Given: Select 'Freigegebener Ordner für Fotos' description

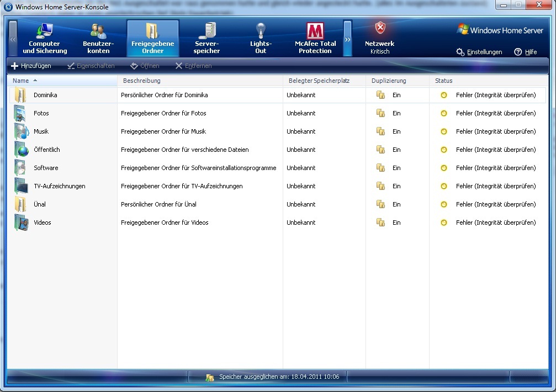Looking at the screenshot, I should pyautogui.click(x=163, y=113).
